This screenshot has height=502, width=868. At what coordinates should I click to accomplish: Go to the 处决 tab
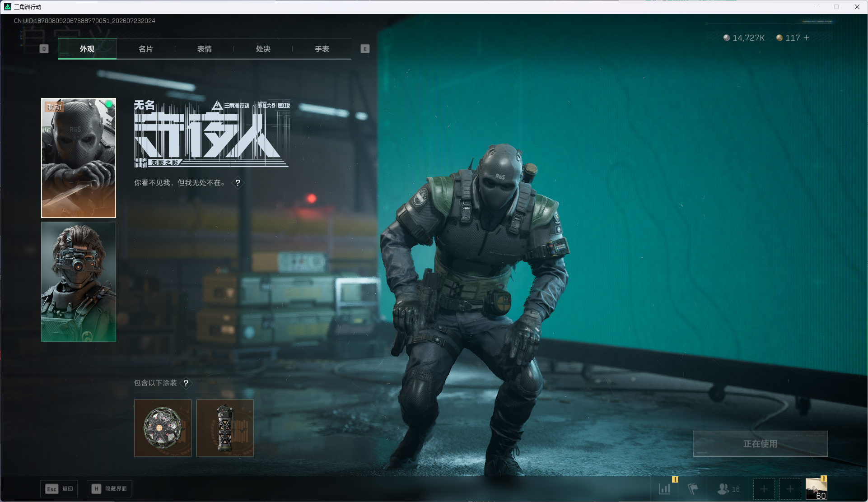[x=263, y=49]
